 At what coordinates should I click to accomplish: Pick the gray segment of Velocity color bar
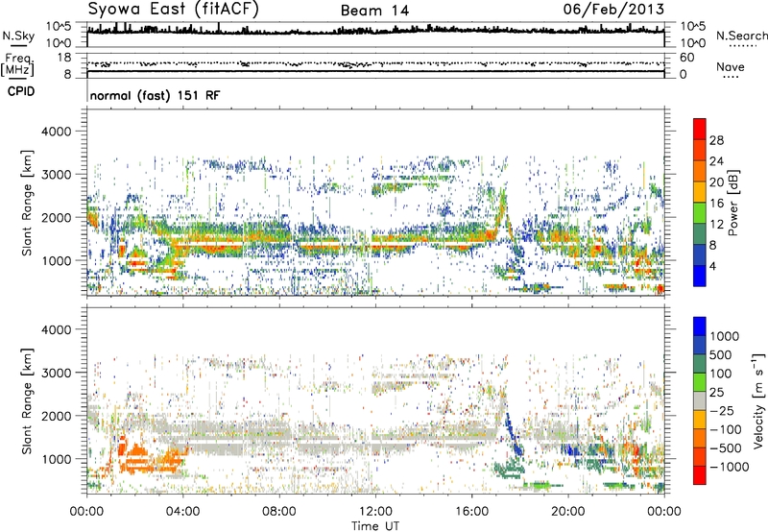pyautogui.click(x=700, y=401)
